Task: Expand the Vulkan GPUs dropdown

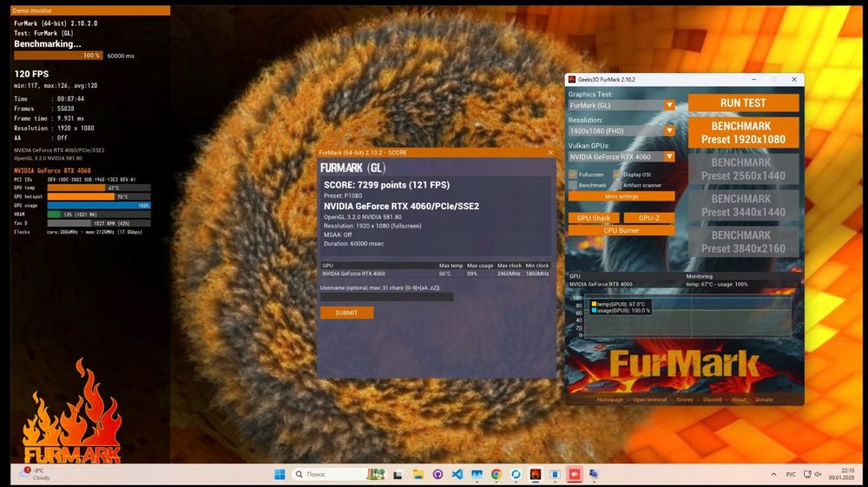Action: (669, 156)
